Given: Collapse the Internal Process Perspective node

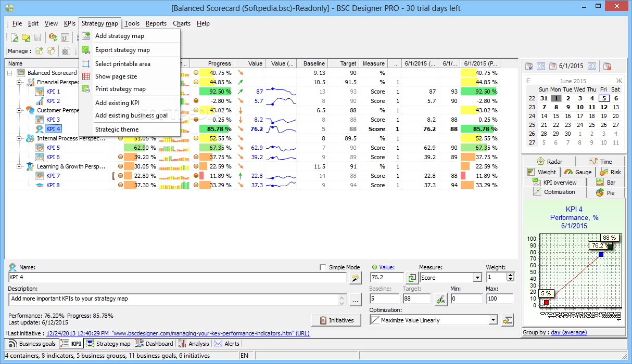Looking at the screenshot, I should click(19, 138).
